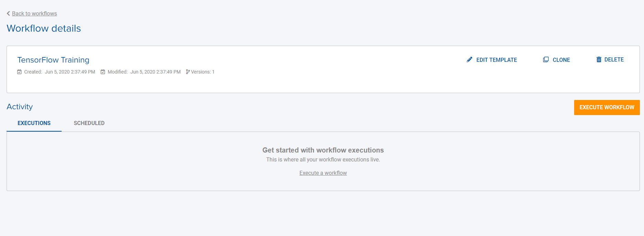Click the Versions branch icon
This screenshot has height=236, width=644.
point(188,71)
